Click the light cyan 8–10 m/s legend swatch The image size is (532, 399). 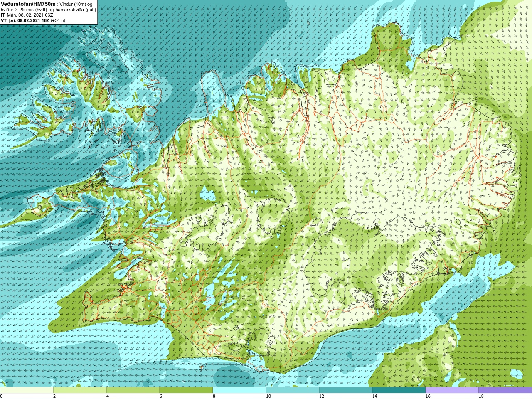(x=239, y=390)
